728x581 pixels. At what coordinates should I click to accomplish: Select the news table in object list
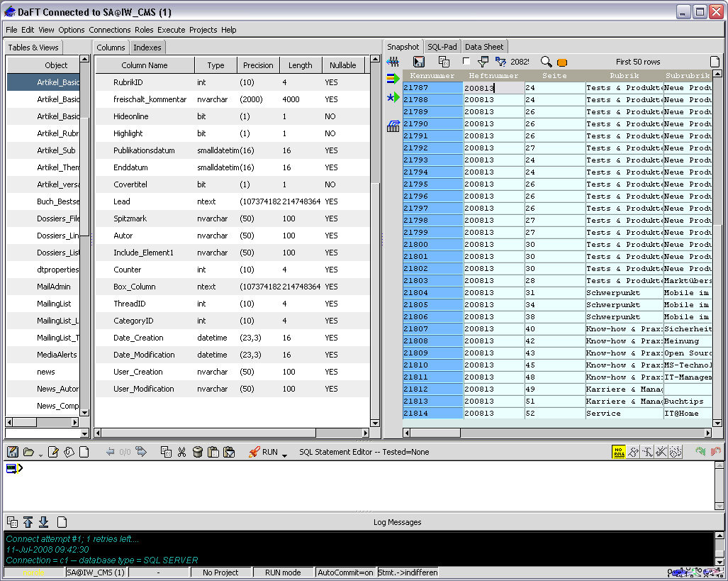[43, 372]
